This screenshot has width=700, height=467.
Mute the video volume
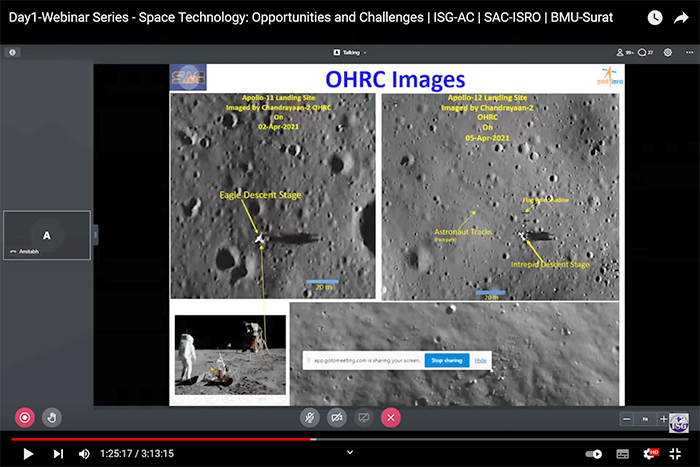pos(84,453)
